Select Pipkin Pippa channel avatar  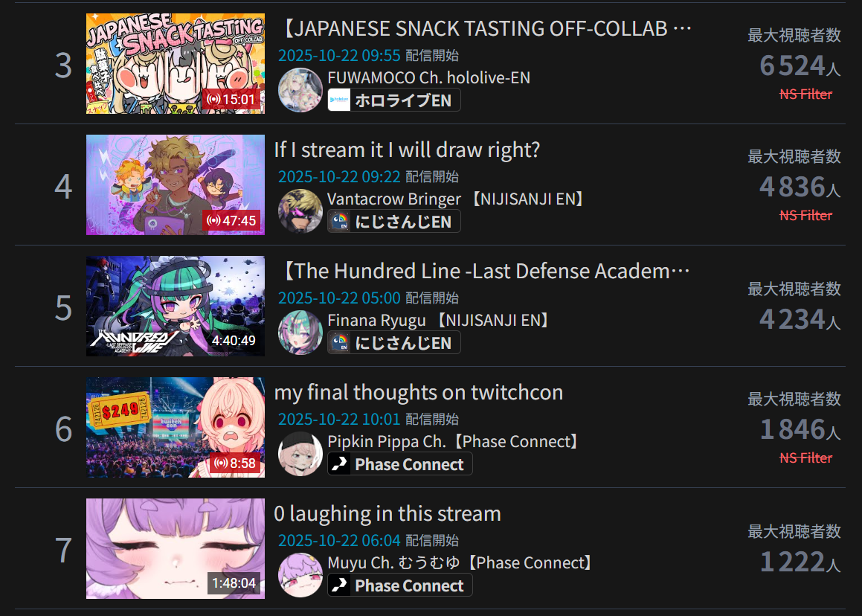300,454
